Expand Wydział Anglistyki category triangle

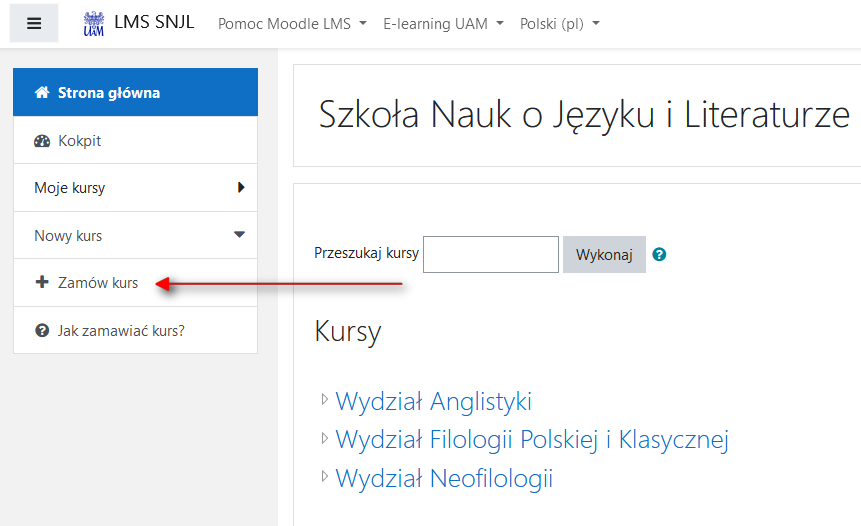[325, 399]
